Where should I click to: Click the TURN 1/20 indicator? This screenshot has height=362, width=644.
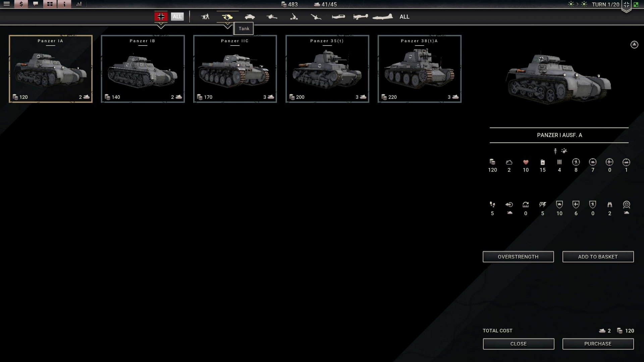pyautogui.click(x=605, y=4)
